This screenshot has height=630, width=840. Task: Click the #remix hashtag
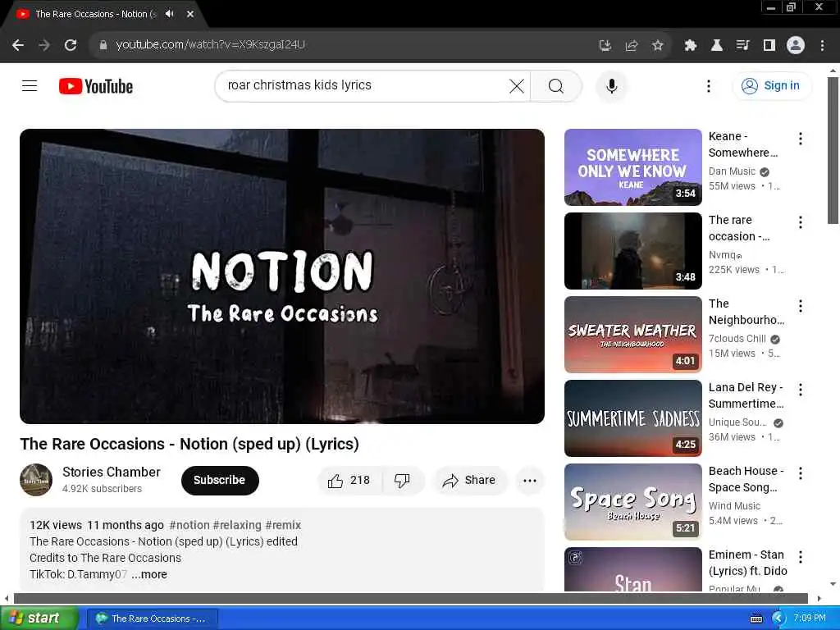pyautogui.click(x=283, y=525)
